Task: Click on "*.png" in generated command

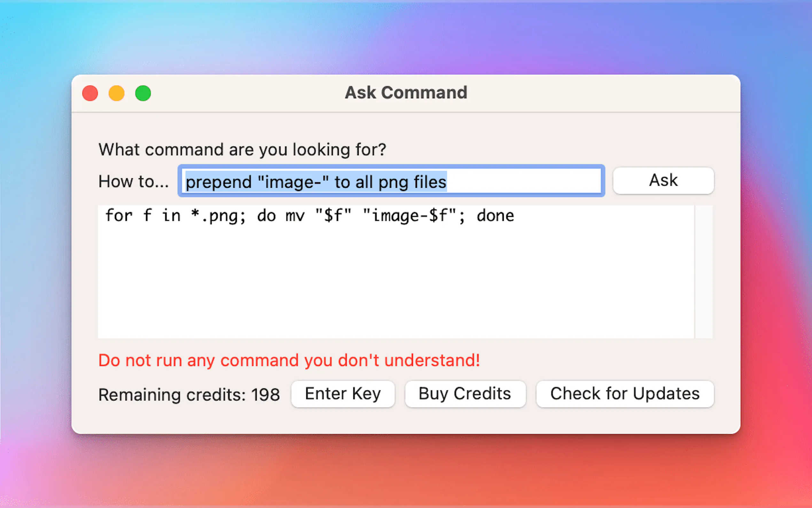Action: click(217, 216)
